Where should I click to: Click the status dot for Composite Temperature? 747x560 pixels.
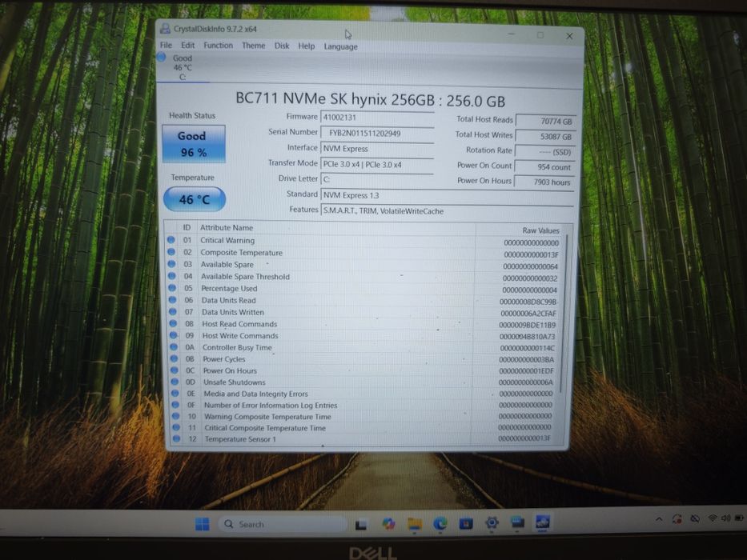(x=171, y=252)
